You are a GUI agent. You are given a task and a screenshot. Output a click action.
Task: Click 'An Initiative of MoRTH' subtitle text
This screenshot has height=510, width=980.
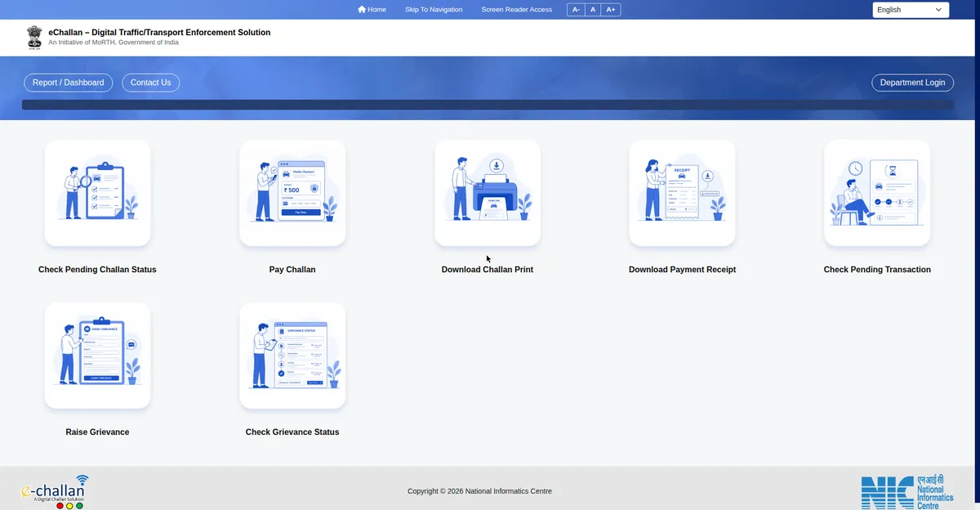point(114,42)
